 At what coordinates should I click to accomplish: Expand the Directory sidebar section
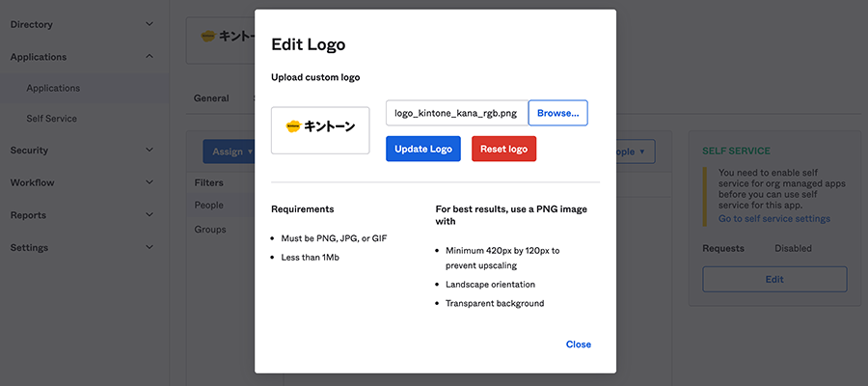pyautogui.click(x=82, y=24)
